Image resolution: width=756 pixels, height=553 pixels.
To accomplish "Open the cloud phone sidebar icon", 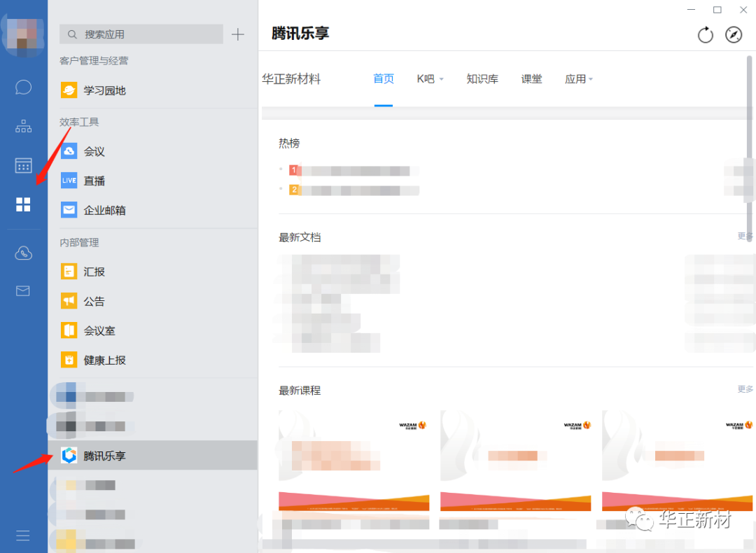I will click(23, 253).
